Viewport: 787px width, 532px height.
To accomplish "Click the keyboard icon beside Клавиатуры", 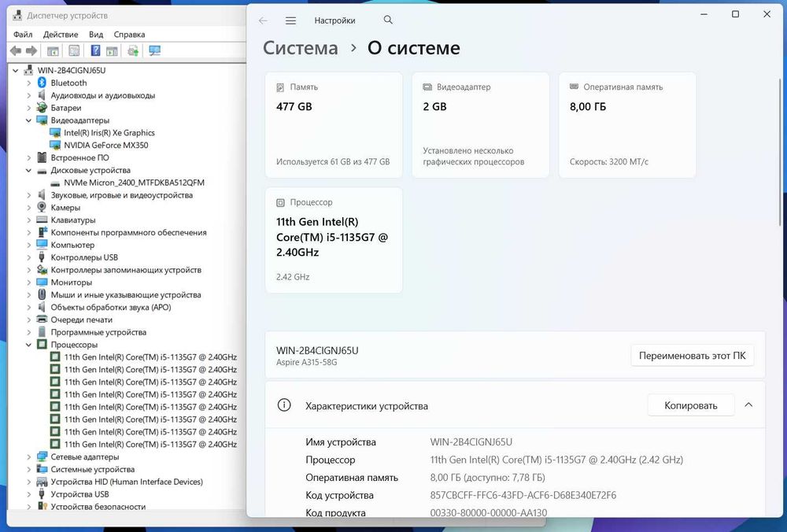I will [x=42, y=220].
